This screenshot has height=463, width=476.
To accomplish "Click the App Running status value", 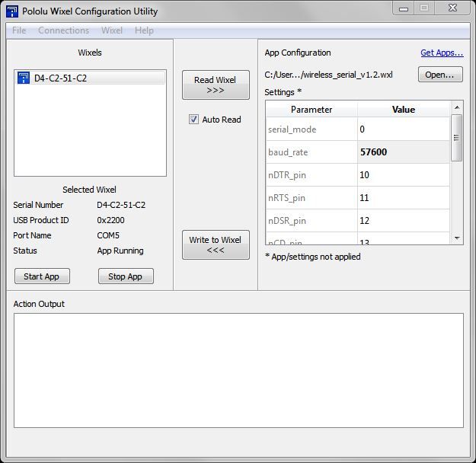I will 120,251.
